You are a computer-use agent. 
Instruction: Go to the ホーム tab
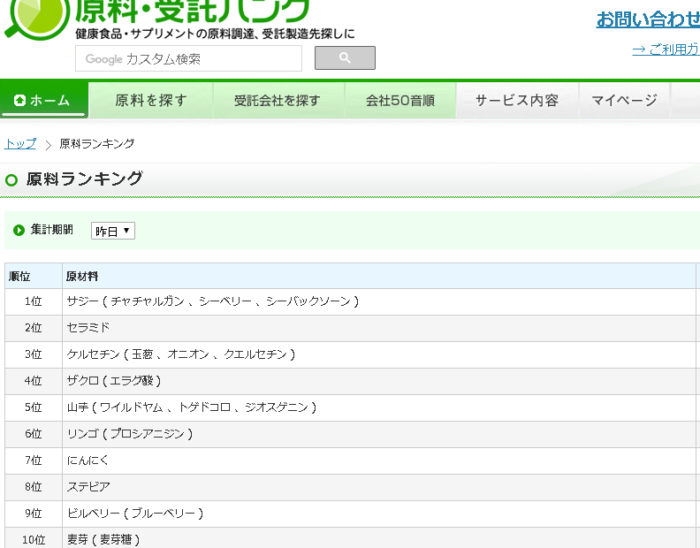[x=44, y=100]
